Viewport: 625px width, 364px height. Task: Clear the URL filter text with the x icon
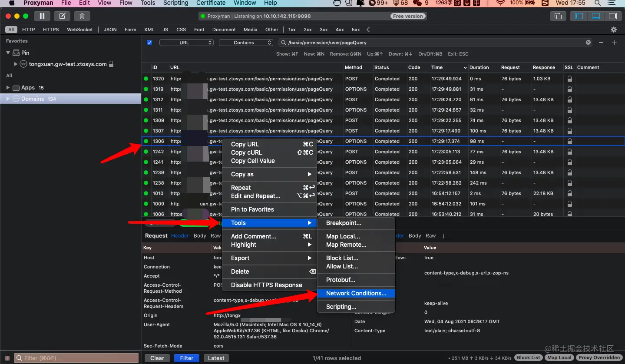click(x=588, y=43)
